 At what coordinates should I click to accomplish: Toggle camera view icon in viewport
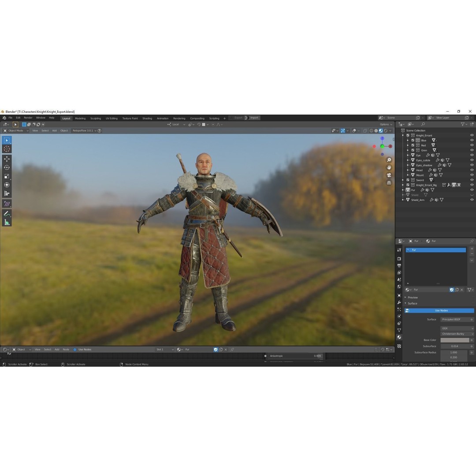tap(389, 175)
